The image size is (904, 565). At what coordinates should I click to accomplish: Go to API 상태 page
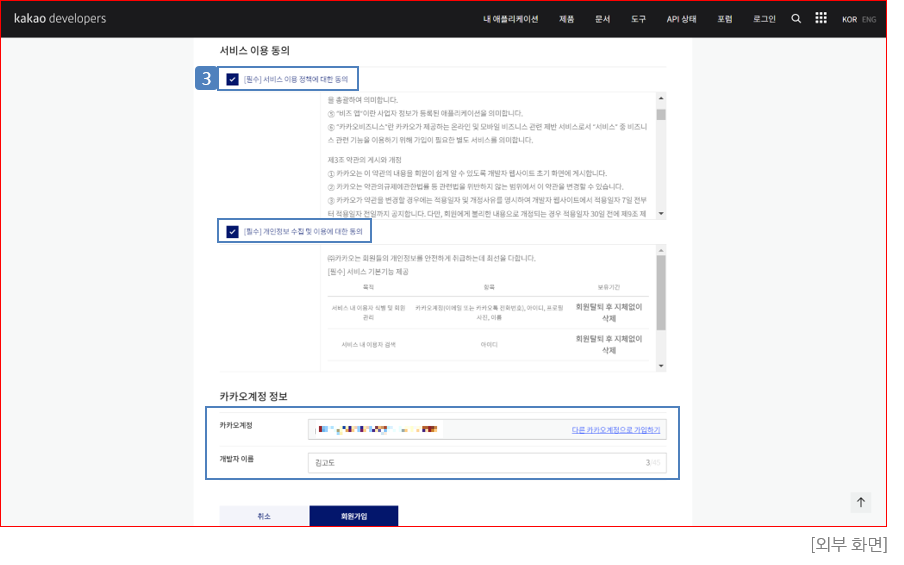(x=682, y=19)
